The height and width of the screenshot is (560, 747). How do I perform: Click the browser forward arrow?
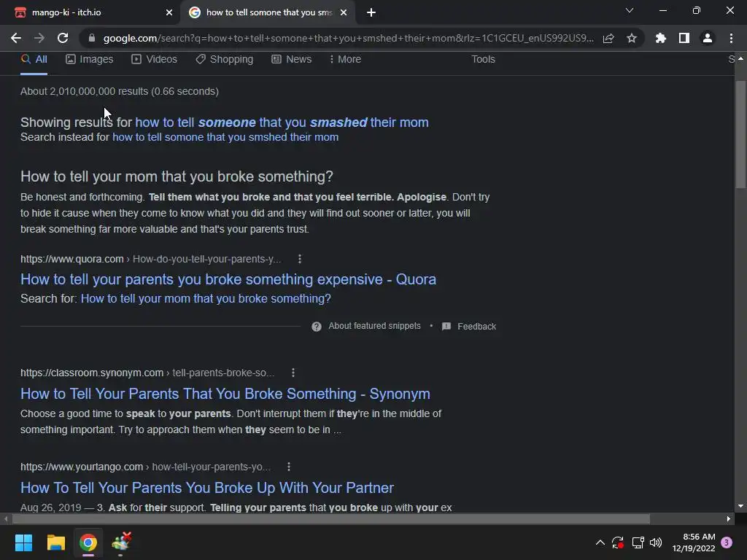(x=39, y=38)
